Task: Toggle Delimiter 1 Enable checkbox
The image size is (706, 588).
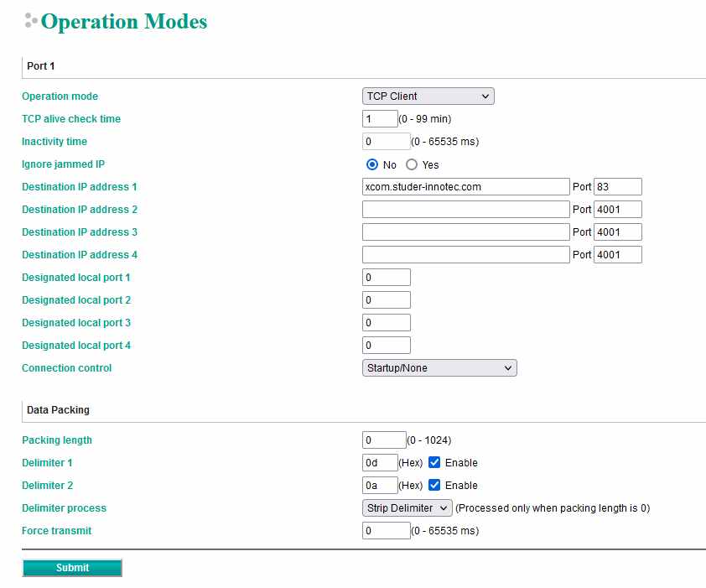Action: pos(434,463)
